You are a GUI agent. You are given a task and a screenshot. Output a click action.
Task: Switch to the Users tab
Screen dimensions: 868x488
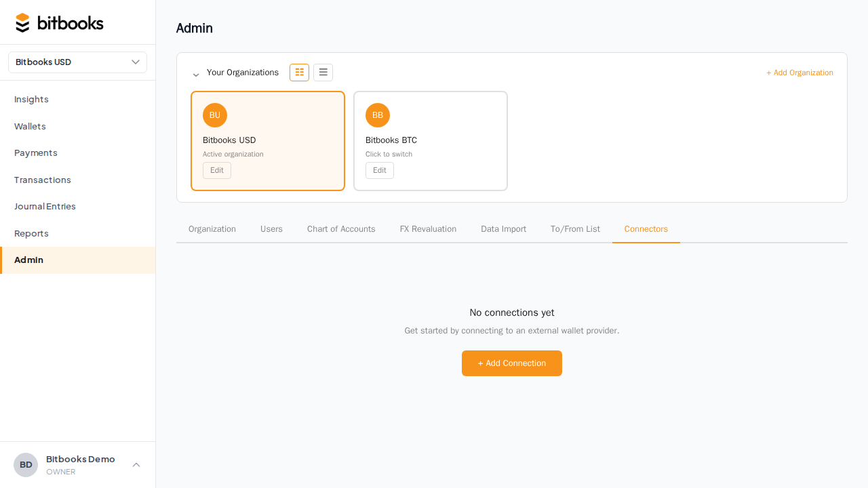[271, 229]
